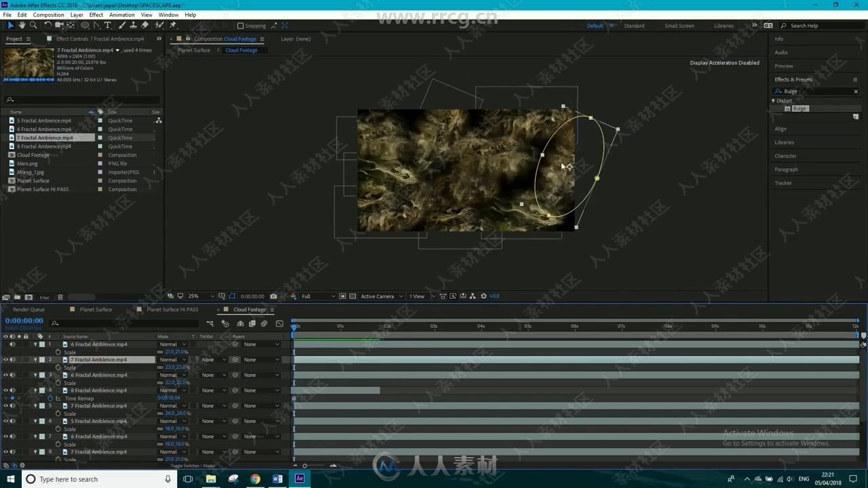Mute audio of layer 1 6 Fractal Ambience
The image size is (868, 488).
pos(12,344)
